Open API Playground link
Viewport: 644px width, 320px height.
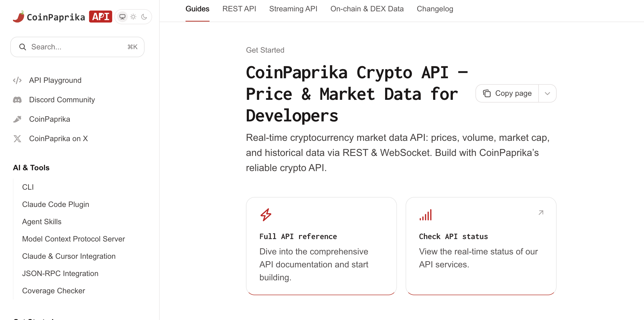55,80
